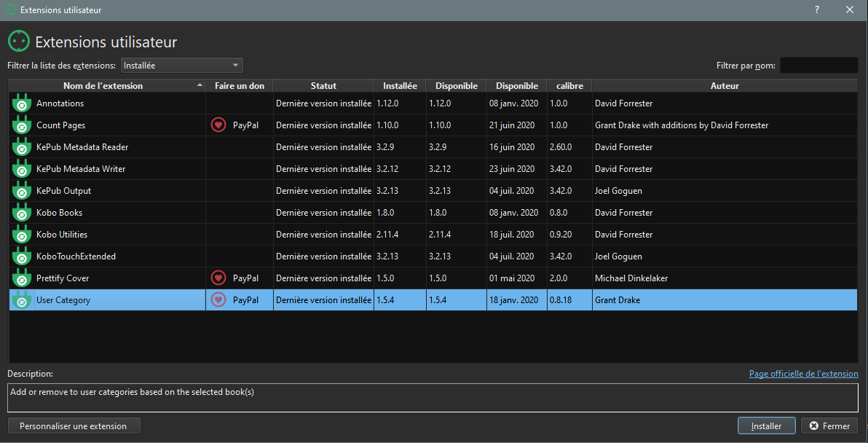868x443 pixels.
Task: Select the KePub Output extension name
Action: pyautogui.click(x=63, y=190)
